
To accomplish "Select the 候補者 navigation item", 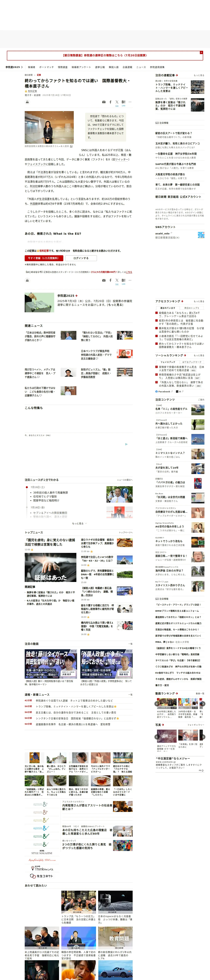I will 31,67.
